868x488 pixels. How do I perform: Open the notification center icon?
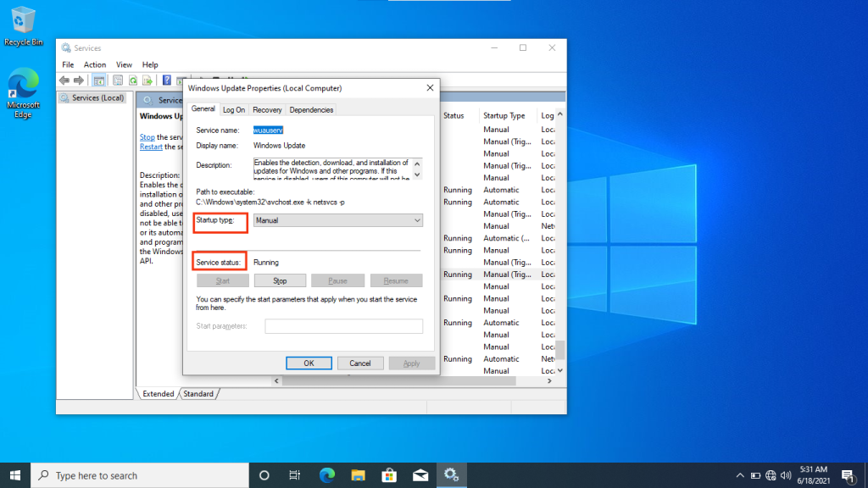point(848,475)
